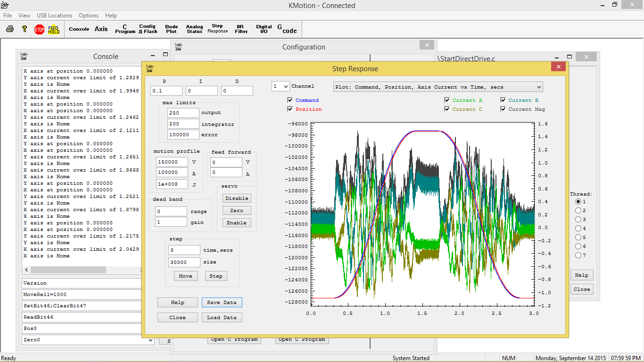The image size is (644, 362).
Task: Click the printer icon in toolbar
Action: 10,29
